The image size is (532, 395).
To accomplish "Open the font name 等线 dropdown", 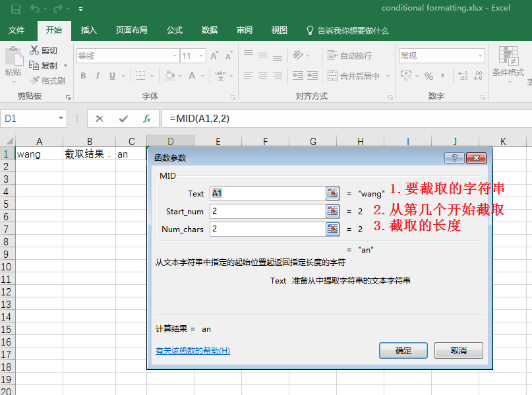I will 175,56.
